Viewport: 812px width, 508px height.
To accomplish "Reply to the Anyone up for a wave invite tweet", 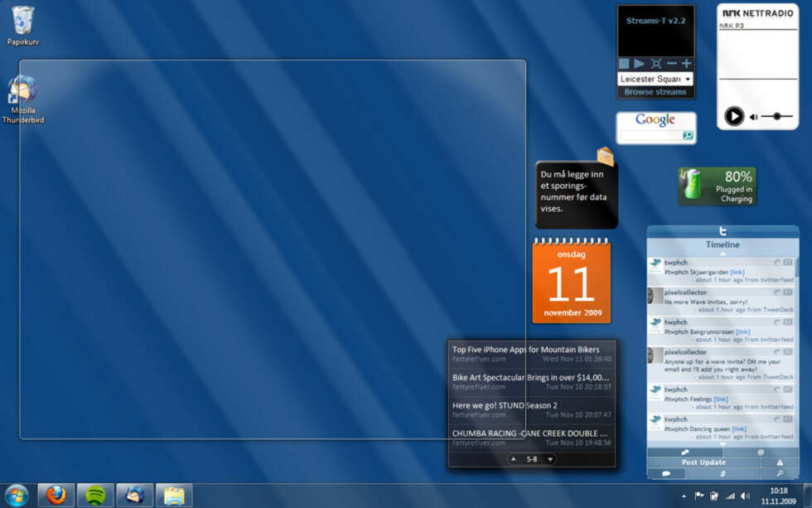I will 776,351.
